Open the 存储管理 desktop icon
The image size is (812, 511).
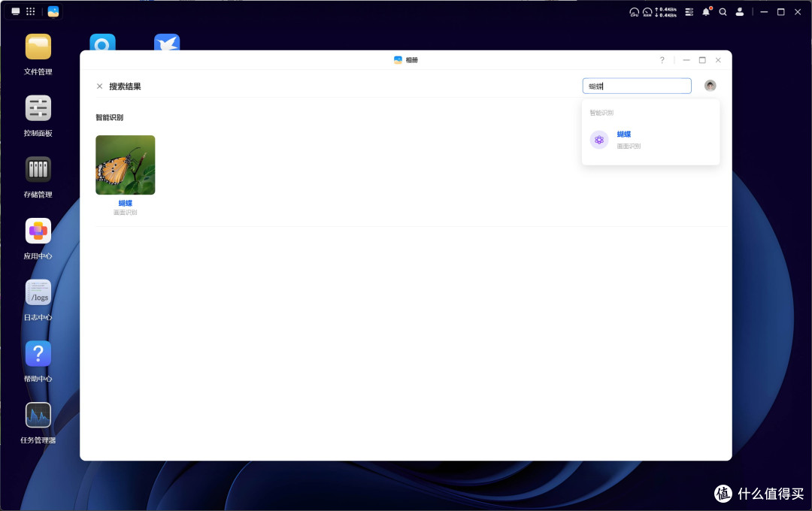tap(38, 170)
